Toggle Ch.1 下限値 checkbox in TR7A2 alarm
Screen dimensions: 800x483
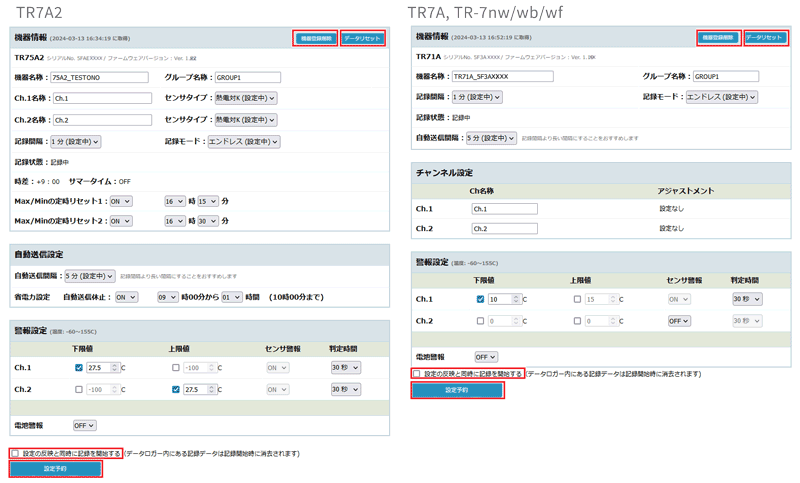[79, 367]
